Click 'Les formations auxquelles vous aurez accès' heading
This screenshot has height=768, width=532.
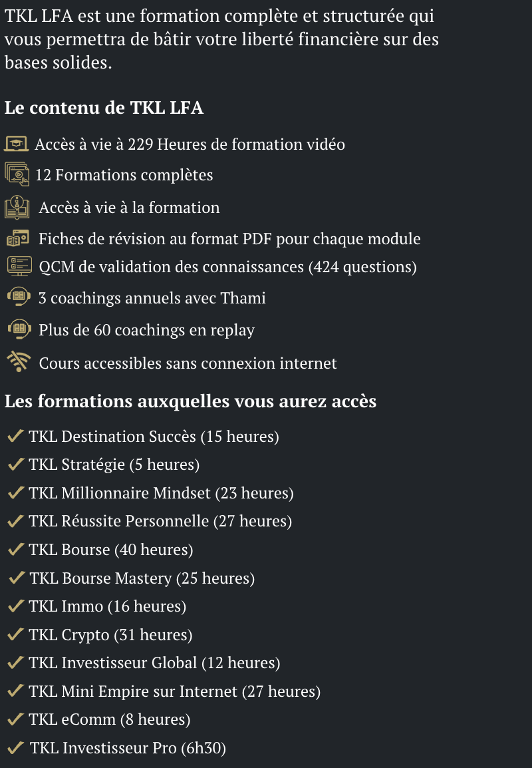pos(190,401)
